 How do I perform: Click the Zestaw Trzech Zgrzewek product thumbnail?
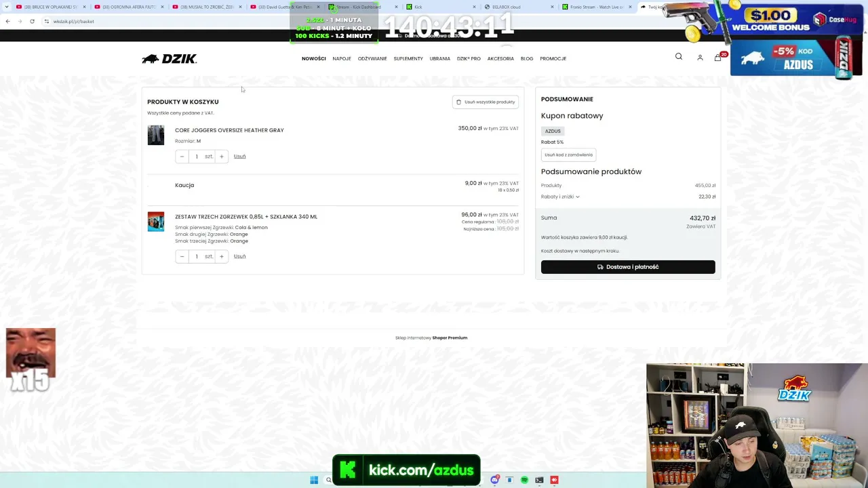coord(156,222)
